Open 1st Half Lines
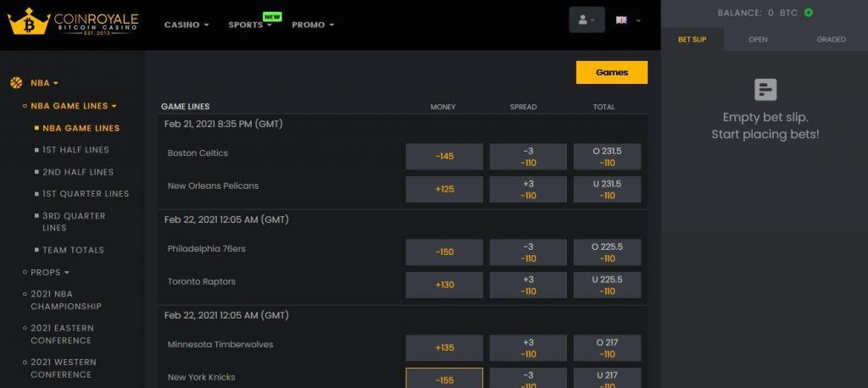This screenshot has height=388, width=868. pyautogui.click(x=75, y=150)
